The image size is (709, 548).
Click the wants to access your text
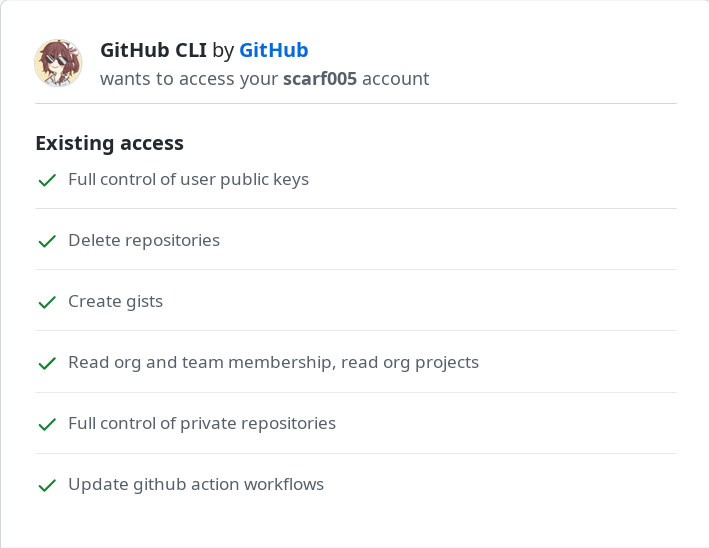pos(189,79)
